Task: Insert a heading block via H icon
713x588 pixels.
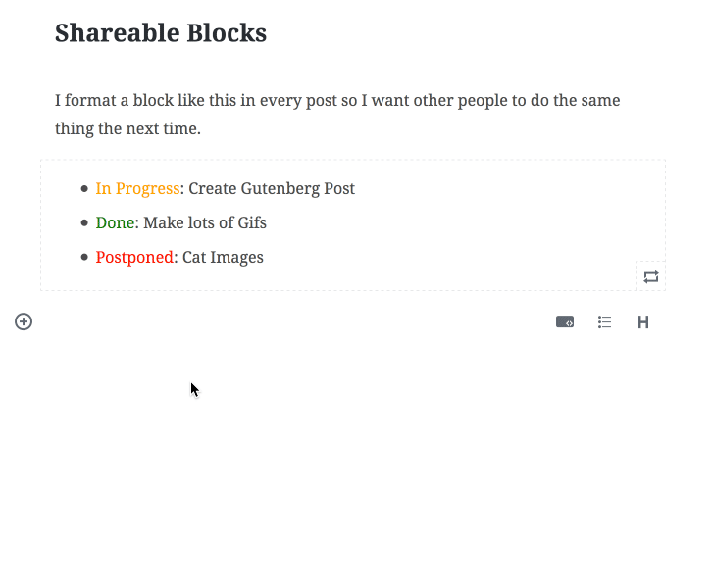Action: coord(643,322)
